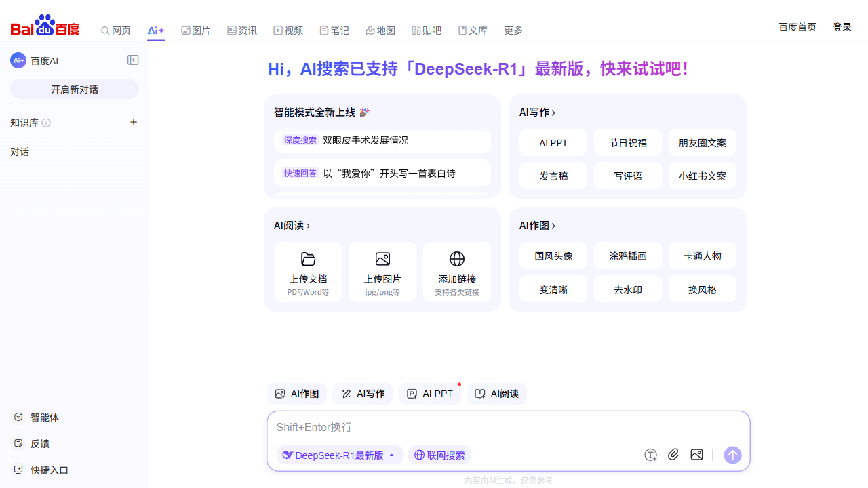Open 智能体 in the sidebar
Image resolution: width=868 pixels, height=488 pixels.
coord(44,417)
